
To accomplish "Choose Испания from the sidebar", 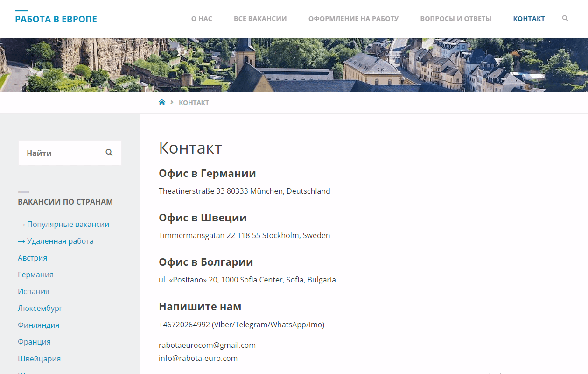I will (33, 291).
